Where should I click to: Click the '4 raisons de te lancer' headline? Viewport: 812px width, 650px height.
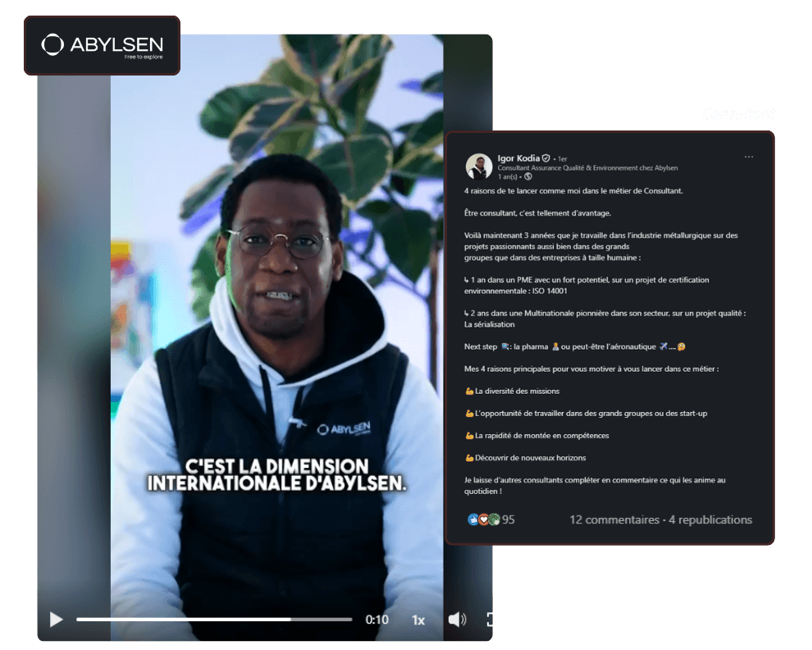(x=573, y=190)
